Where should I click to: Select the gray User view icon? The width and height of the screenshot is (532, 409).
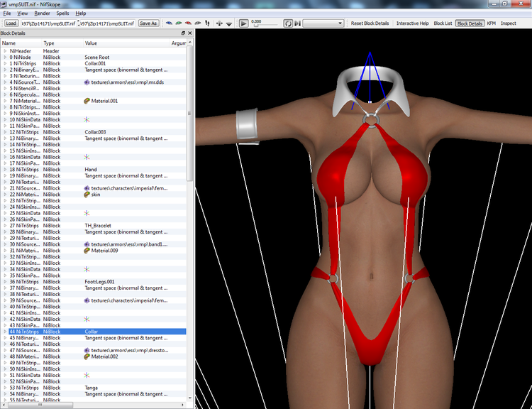click(198, 23)
